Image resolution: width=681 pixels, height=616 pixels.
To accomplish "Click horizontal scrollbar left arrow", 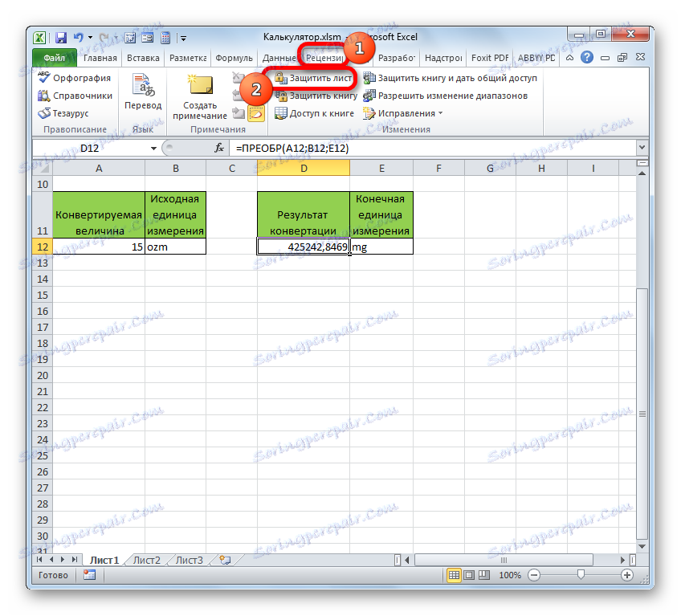I will point(407,560).
